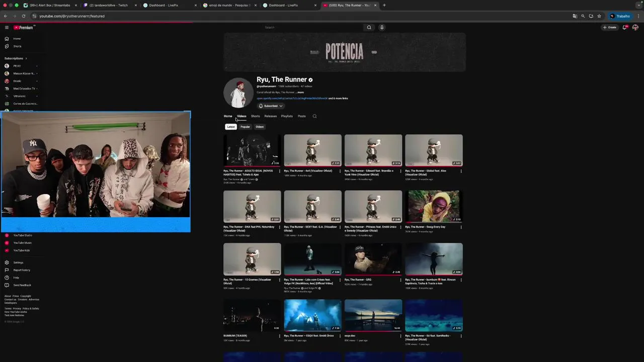Viewport: 644px width, 362px height.
Task: Click the POTÊNCIA channel banner
Action: click(x=345, y=52)
